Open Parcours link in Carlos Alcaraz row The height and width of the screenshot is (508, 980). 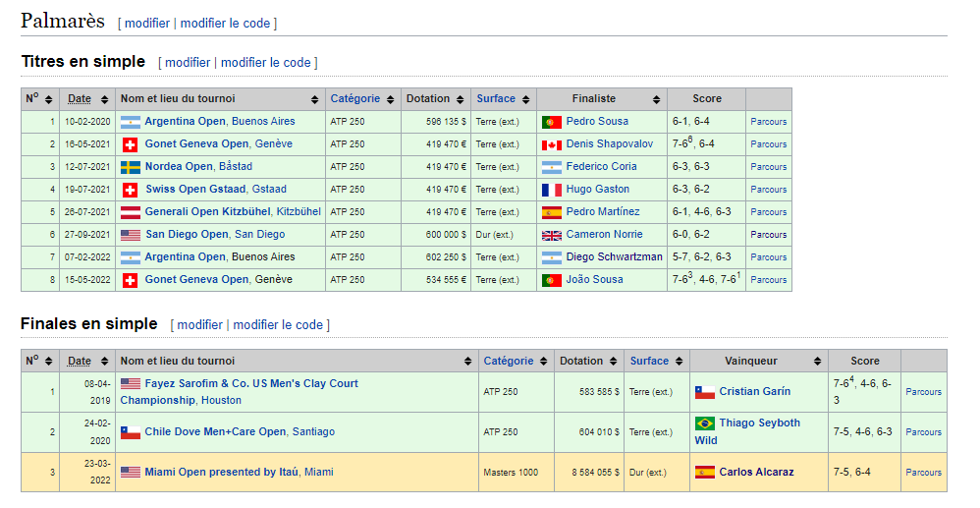click(923, 473)
